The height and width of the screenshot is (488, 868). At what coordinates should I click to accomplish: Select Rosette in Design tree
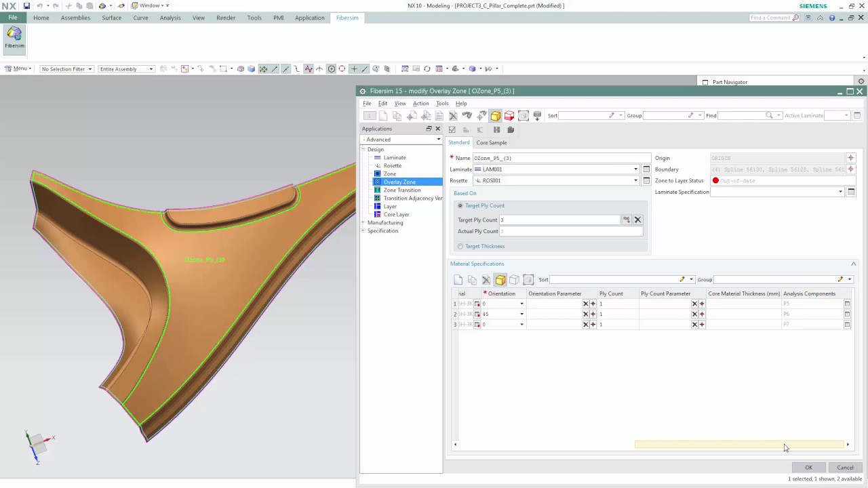pyautogui.click(x=393, y=165)
